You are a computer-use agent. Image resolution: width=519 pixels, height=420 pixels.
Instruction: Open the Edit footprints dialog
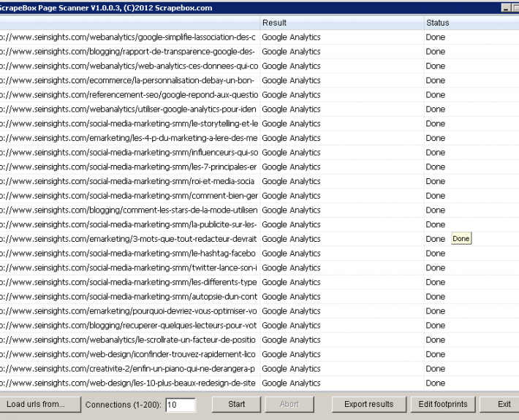click(443, 404)
